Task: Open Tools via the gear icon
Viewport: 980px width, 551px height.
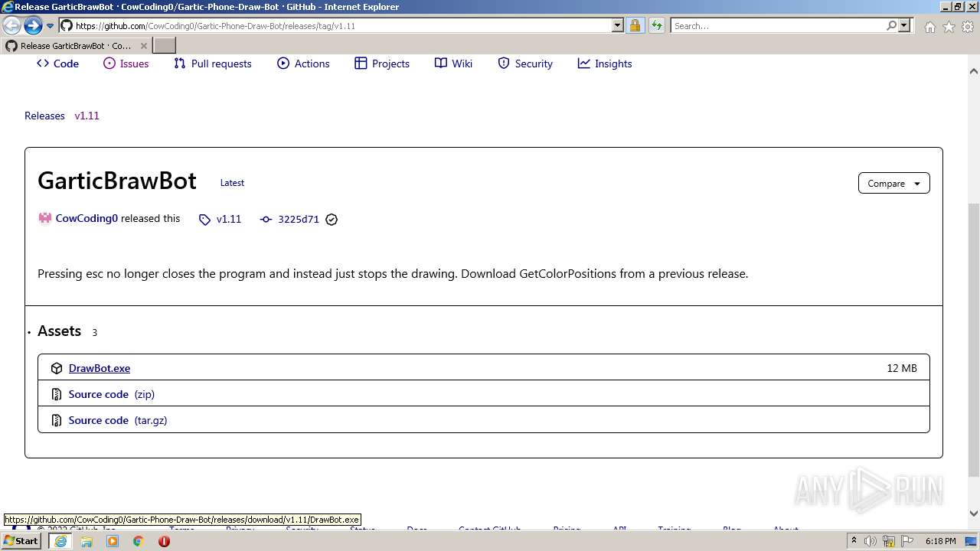Action: pos(968,27)
